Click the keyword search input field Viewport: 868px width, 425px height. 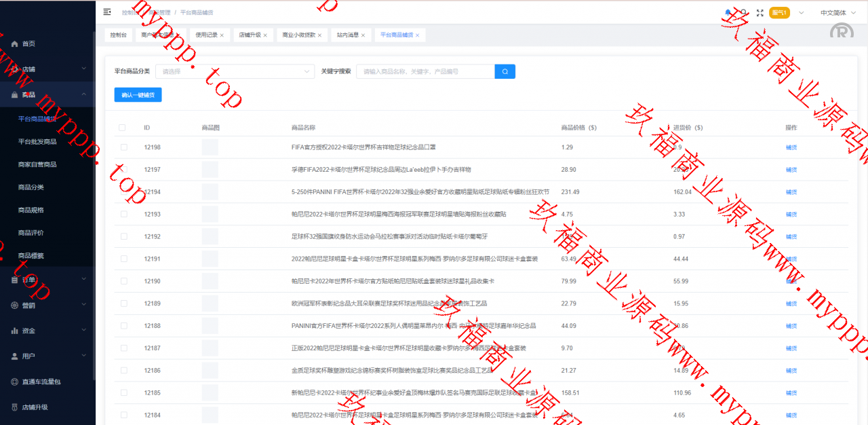425,71
